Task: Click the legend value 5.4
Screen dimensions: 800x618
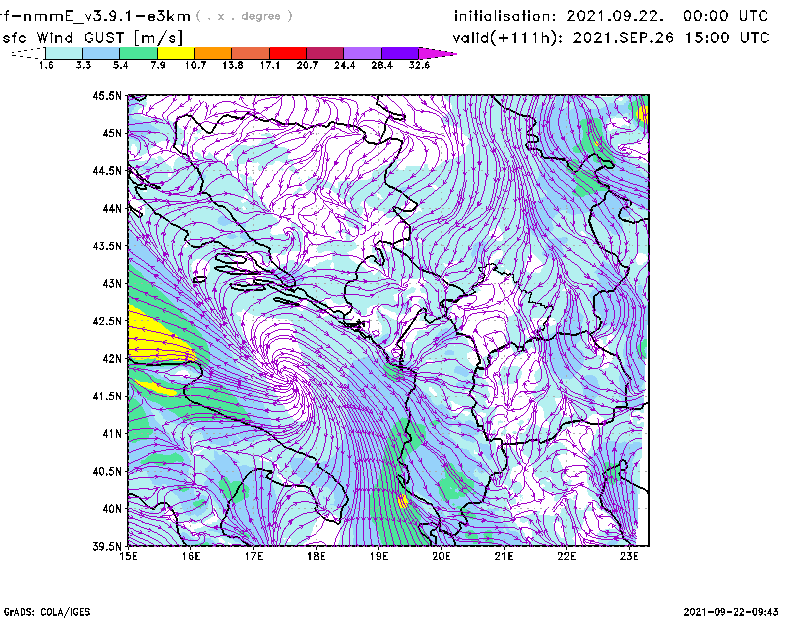Action: pyautogui.click(x=120, y=65)
